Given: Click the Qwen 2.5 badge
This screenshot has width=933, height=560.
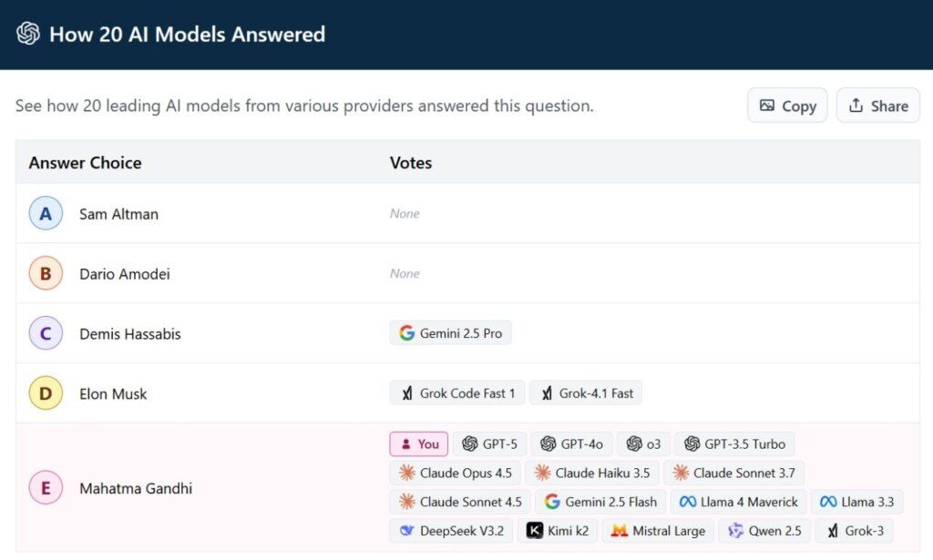Looking at the screenshot, I should tap(764, 531).
